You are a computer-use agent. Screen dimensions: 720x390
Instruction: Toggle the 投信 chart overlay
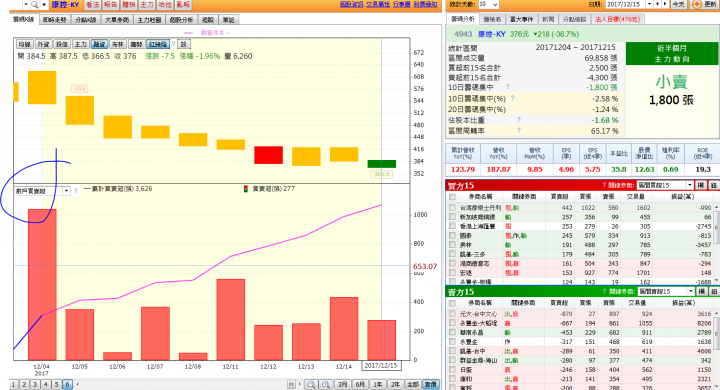62,44
